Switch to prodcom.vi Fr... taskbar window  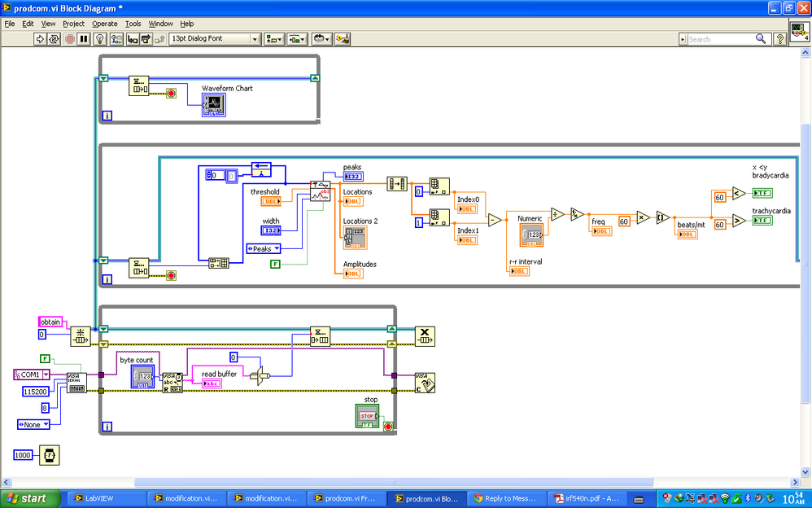[346, 499]
